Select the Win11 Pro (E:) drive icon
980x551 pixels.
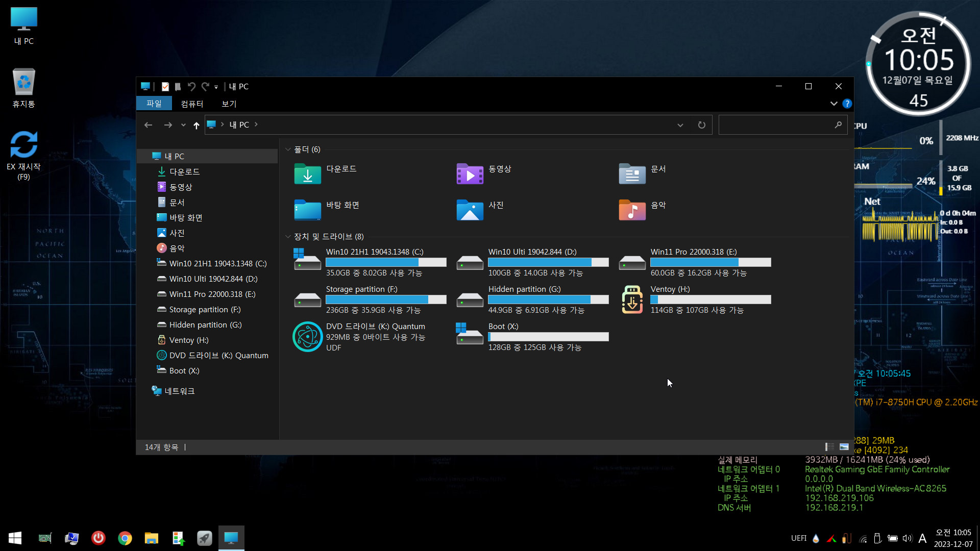pos(632,262)
